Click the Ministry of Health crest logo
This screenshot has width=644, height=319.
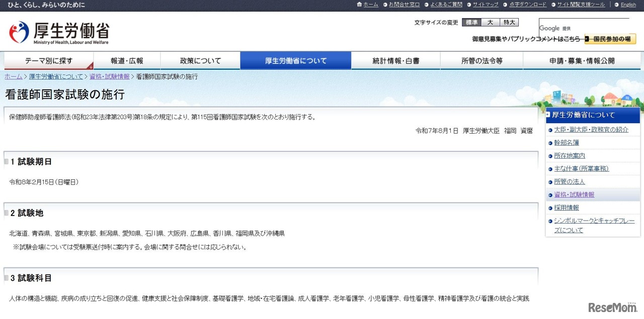18,32
